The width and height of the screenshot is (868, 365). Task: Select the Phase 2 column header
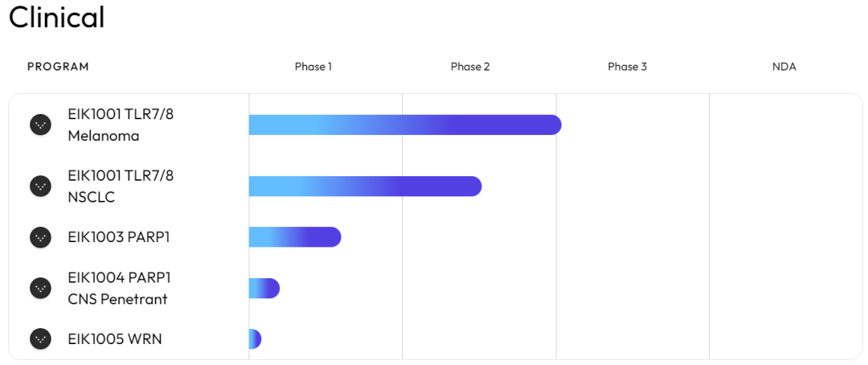(470, 67)
